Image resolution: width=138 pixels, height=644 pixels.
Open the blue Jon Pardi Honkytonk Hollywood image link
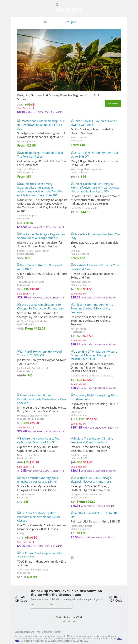tap(39, 353)
